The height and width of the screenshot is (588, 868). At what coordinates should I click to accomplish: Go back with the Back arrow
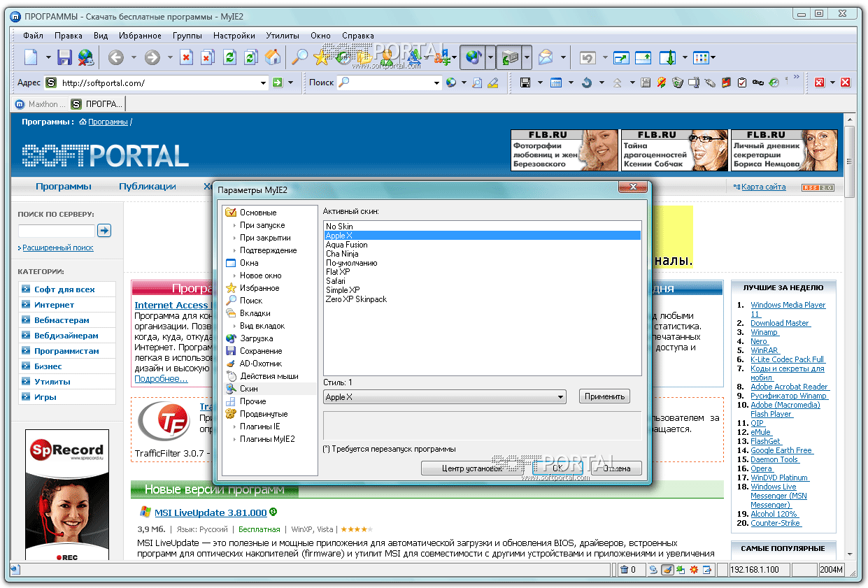[116, 57]
